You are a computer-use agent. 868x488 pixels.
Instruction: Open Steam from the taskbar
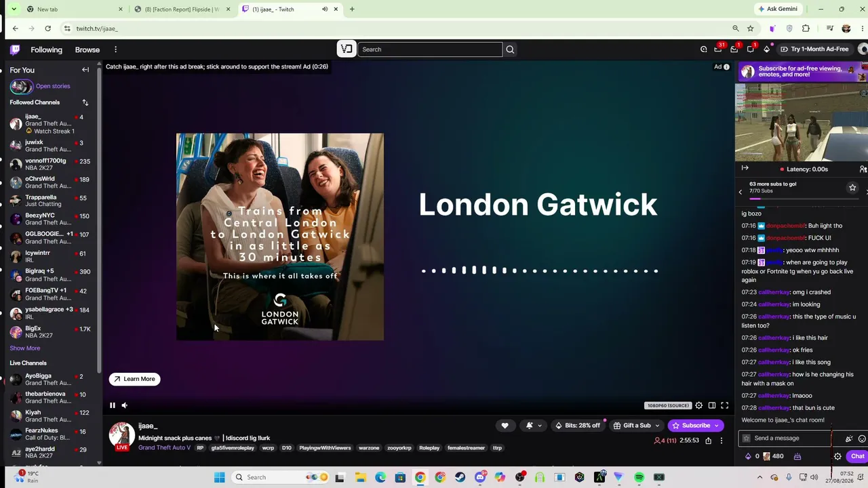click(x=460, y=477)
